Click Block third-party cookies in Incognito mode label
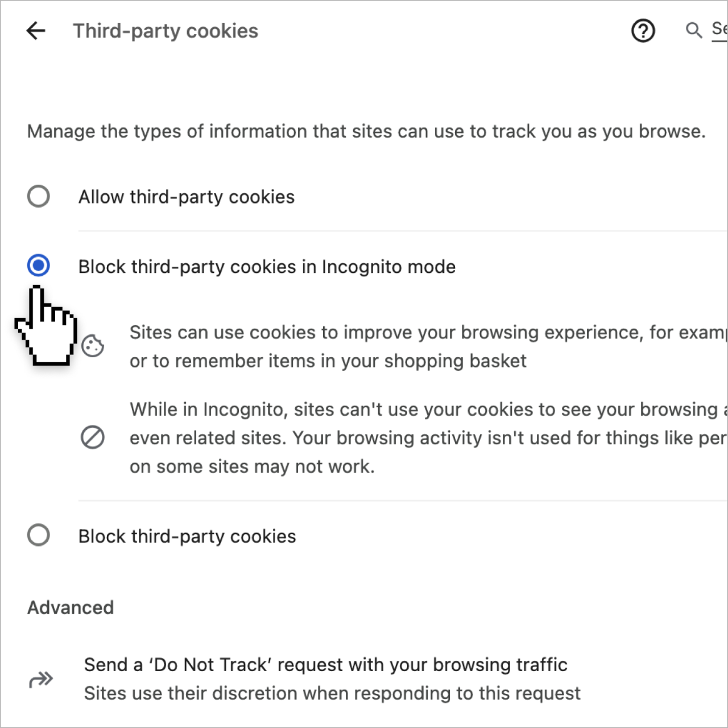The height and width of the screenshot is (728, 728). [x=267, y=267]
